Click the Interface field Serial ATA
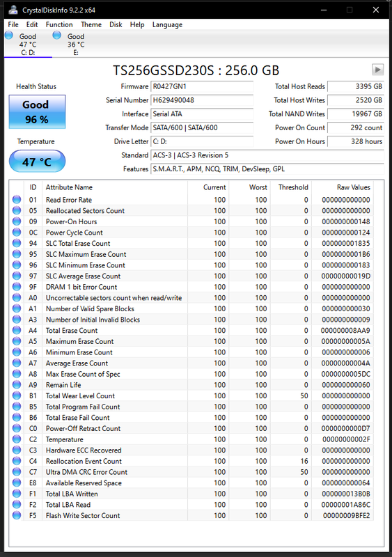The image size is (392, 557). 202,114
